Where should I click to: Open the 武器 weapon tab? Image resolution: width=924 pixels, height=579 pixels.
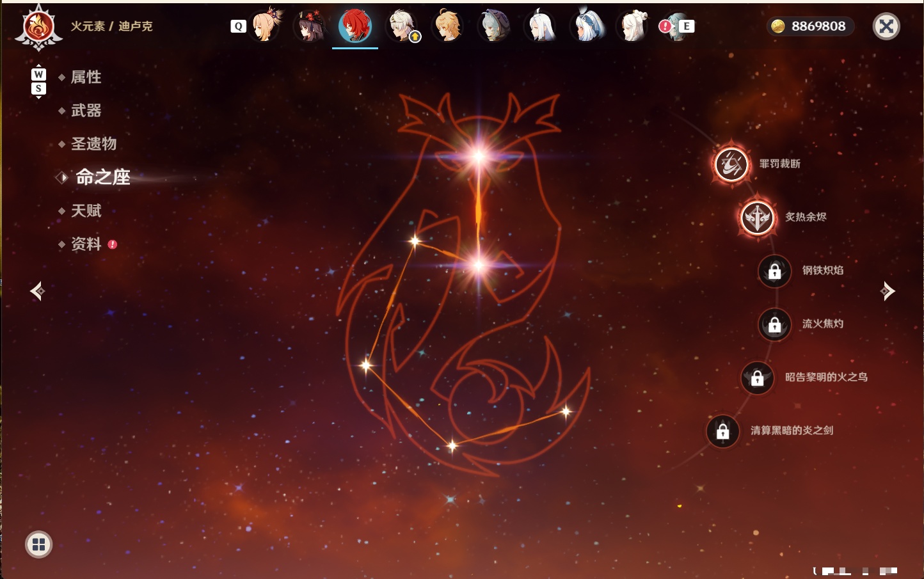click(86, 111)
